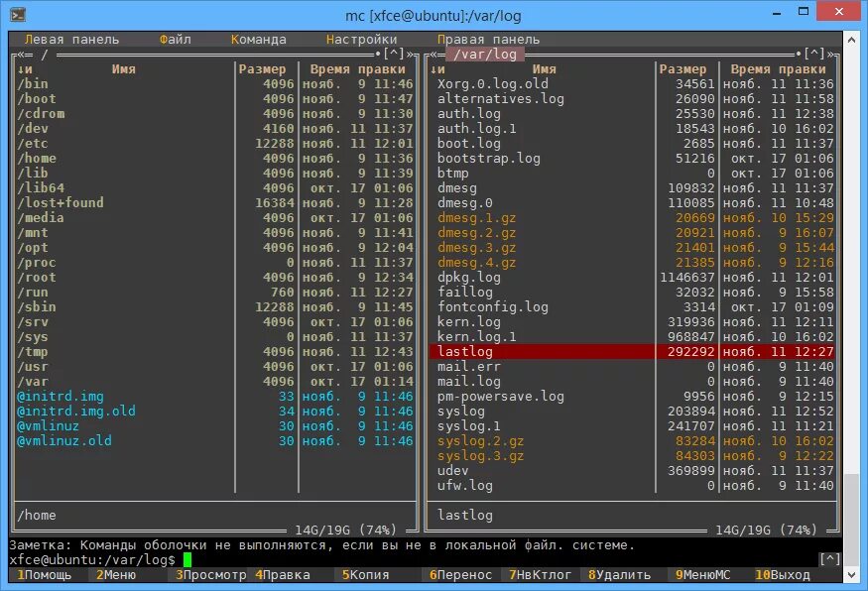
Task: Open the Правая панель dropdown menu
Action: 488,40
